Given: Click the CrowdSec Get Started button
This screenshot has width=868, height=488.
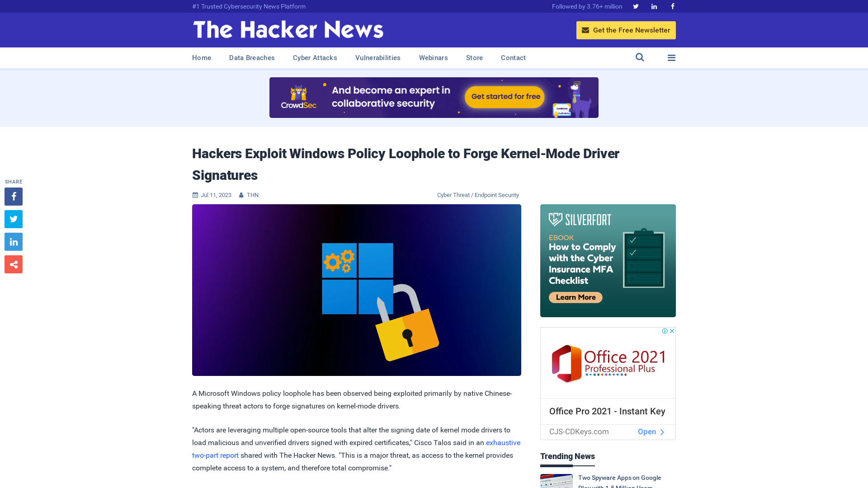Looking at the screenshot, I should pyautogui.click(x=505, y=96).
